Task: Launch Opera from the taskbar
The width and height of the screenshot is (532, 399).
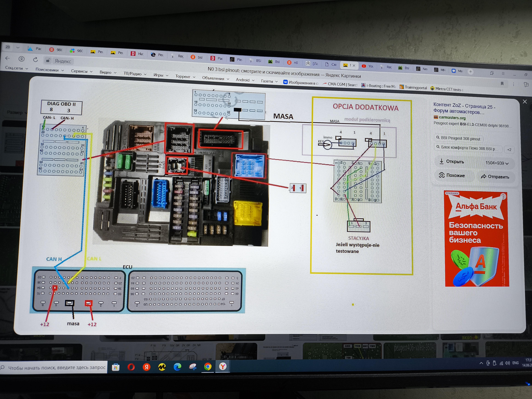Action: 131,367
